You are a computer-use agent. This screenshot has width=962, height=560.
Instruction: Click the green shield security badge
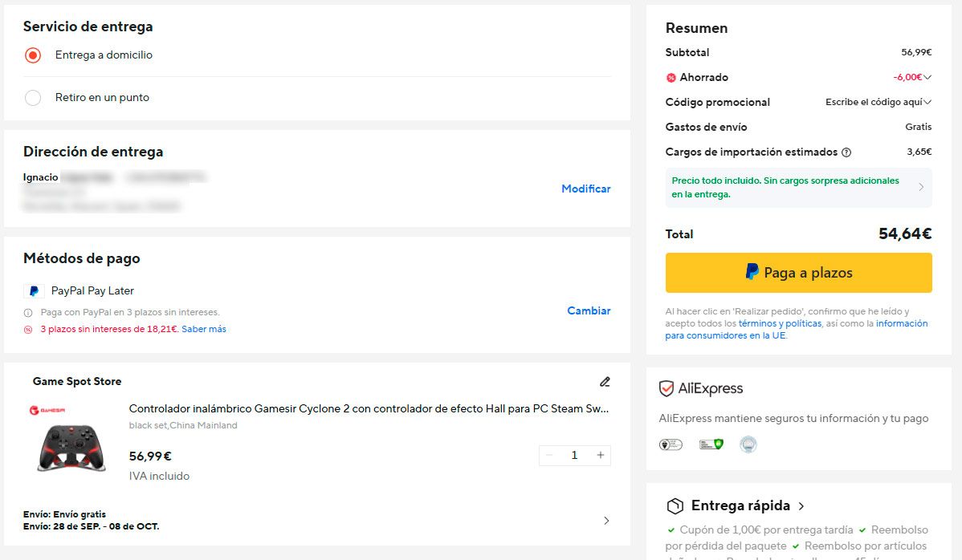[711, 444]
